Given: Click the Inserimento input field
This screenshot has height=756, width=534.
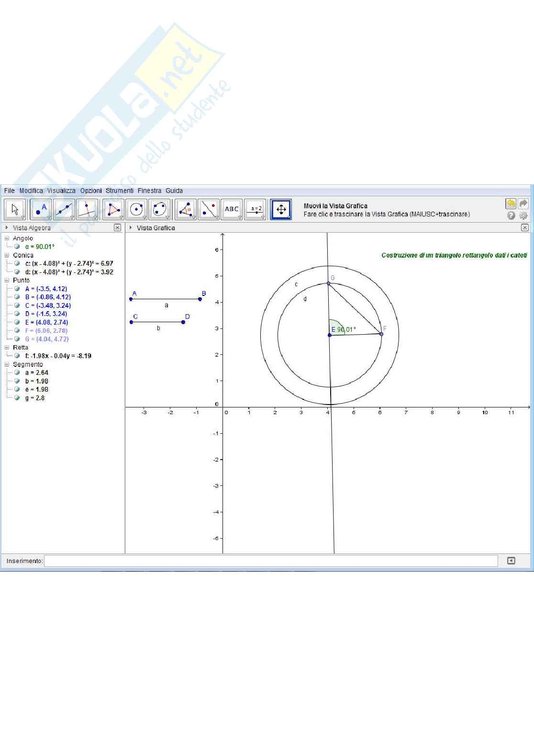Looking at the screenshot, I should (x=271, y=561).
